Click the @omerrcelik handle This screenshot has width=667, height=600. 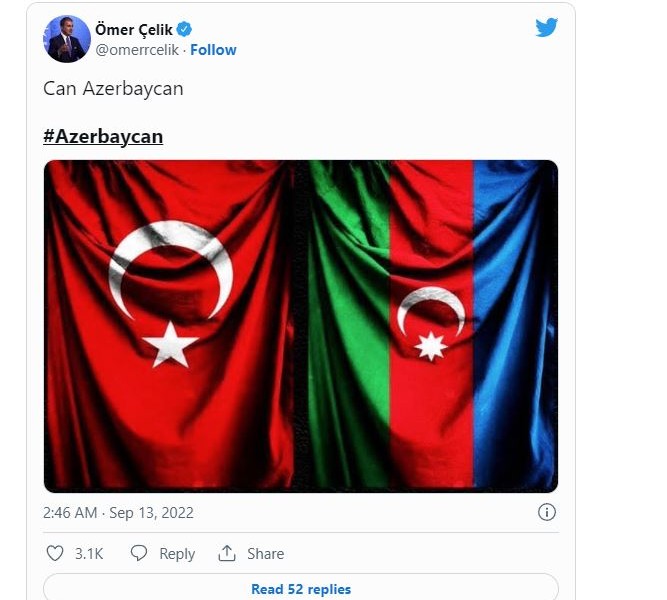click(137, 50)
